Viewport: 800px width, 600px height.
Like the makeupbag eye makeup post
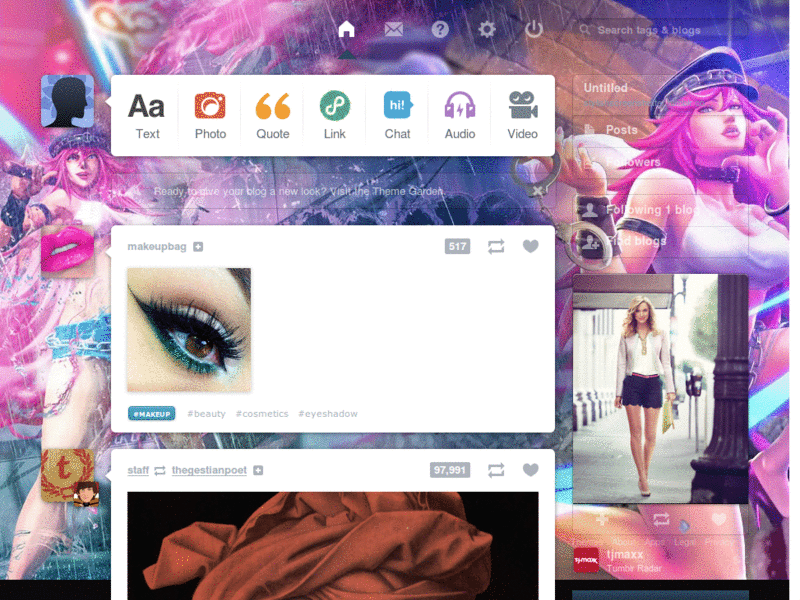(x=531, y=246)
